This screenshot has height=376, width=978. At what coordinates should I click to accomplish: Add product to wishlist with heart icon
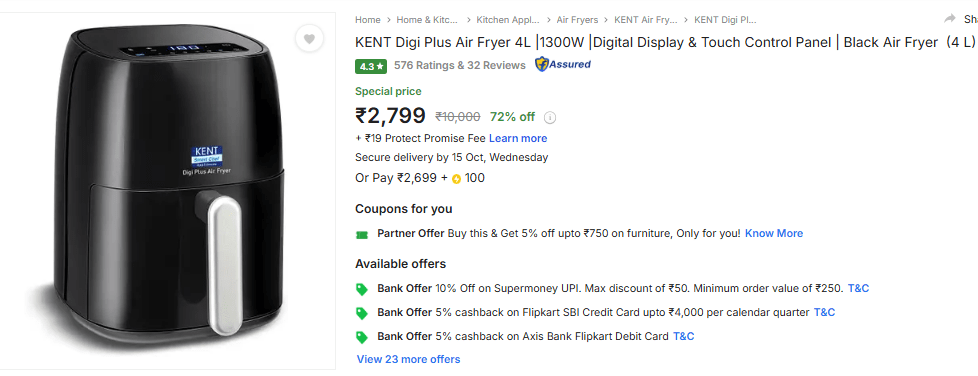pyautogui.click(x=309, y=39)
